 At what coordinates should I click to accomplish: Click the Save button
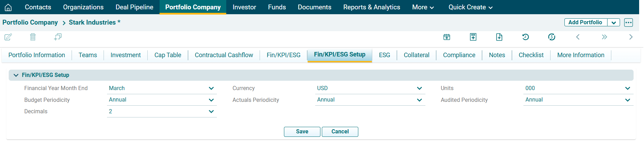(x=302, y=132)
